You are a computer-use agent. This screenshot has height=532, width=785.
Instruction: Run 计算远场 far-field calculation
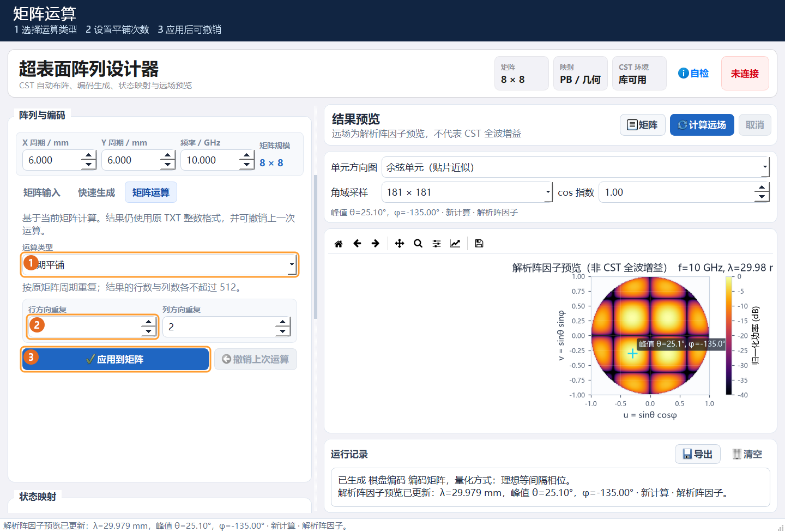702,125
